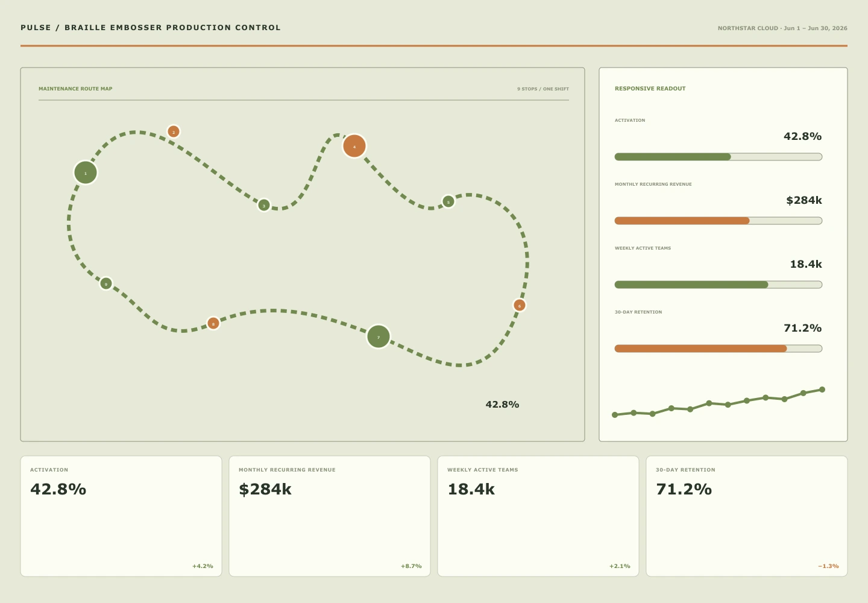Click the large "18.4k" in the Weekly Active Teams card
The width and height of the screenshot is (868, 603).
click(471, 489)
